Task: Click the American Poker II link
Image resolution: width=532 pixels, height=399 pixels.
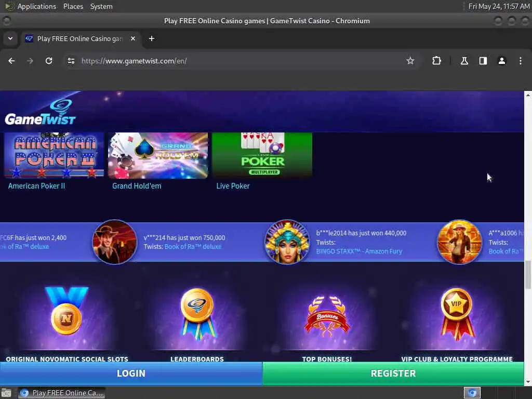Action: point(37,186)
